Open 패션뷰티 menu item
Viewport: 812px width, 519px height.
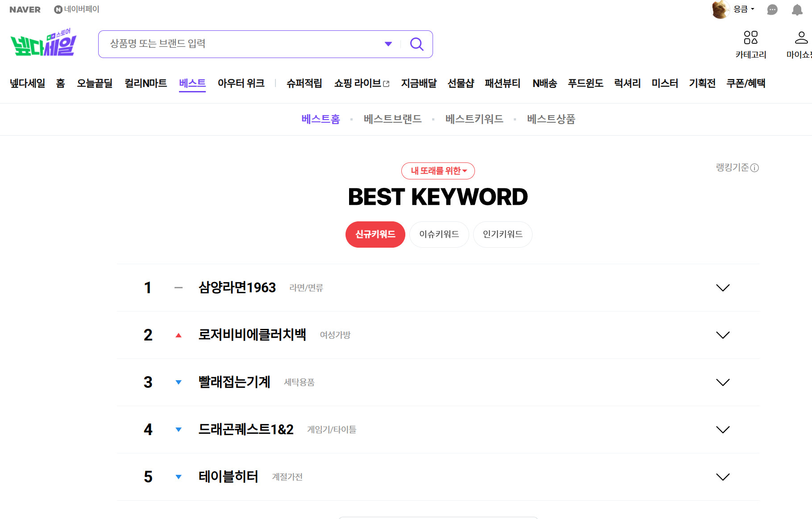[503, 83]
